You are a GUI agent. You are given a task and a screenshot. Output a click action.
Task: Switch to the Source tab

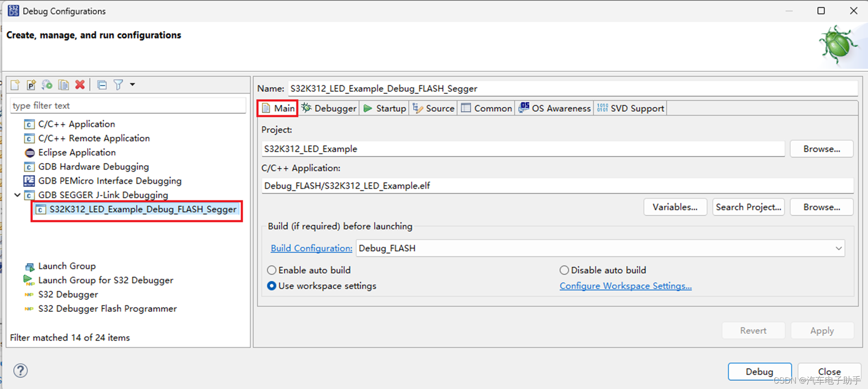[x=434, y=108]
